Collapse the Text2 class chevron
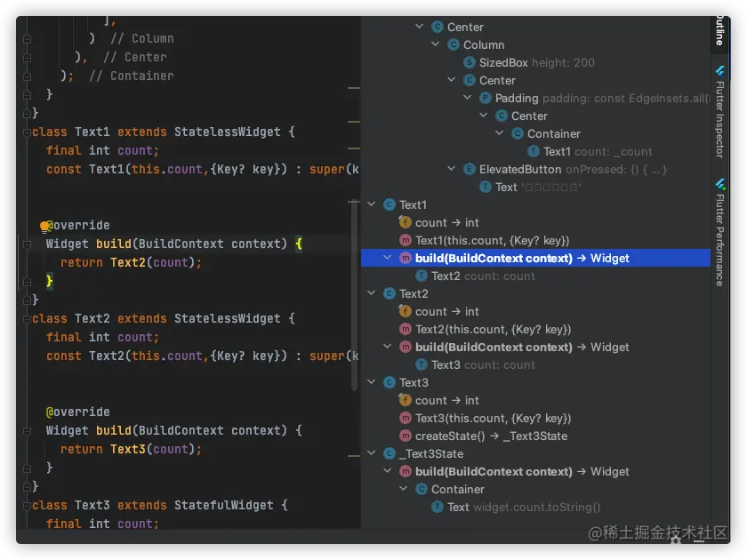The height and width of the screenshot is (560, 747). click(x=371, y=292)
